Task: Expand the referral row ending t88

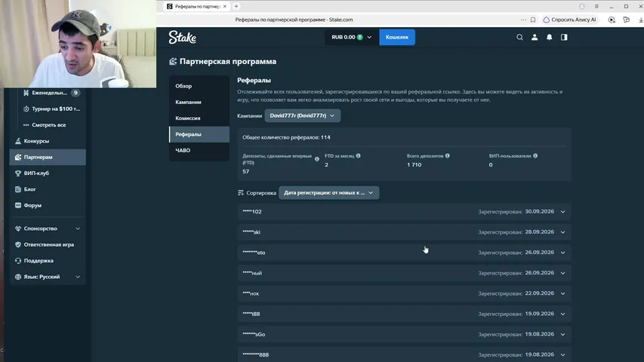Action: [404, 314]
